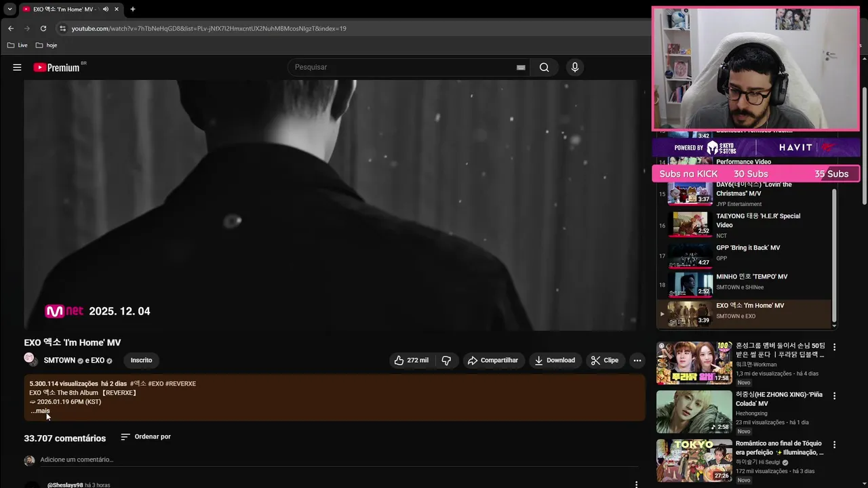
Task: Toggle Inscrito subscription button
Action: (142, 361)
